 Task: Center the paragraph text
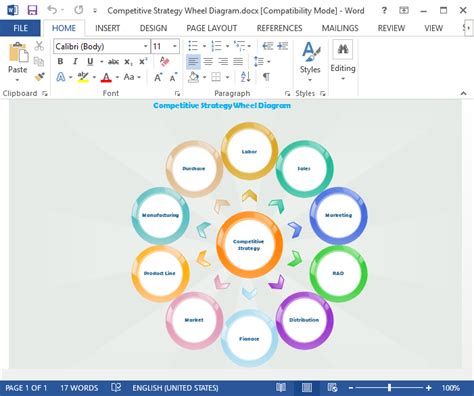pos(208,61)
